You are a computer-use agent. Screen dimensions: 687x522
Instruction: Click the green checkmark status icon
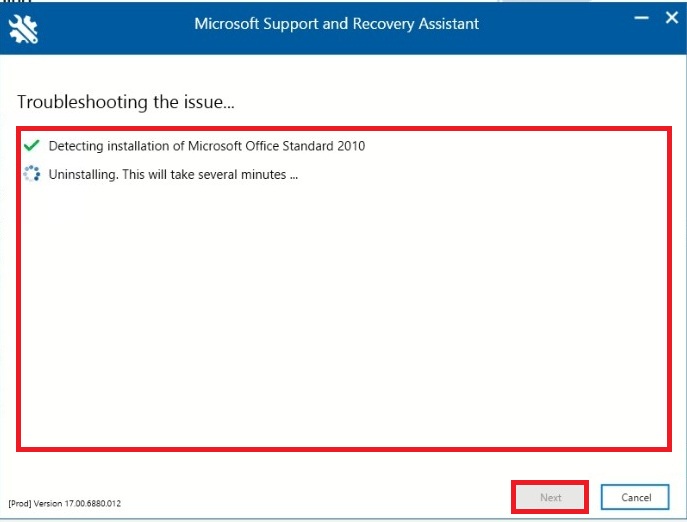(x=31, y=146)
